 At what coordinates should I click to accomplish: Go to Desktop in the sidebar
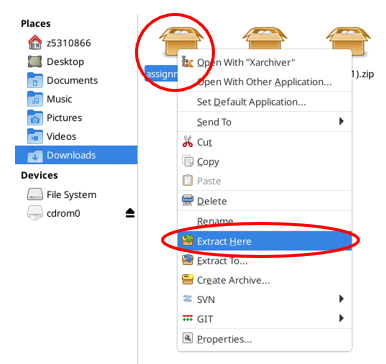[76, 62]
